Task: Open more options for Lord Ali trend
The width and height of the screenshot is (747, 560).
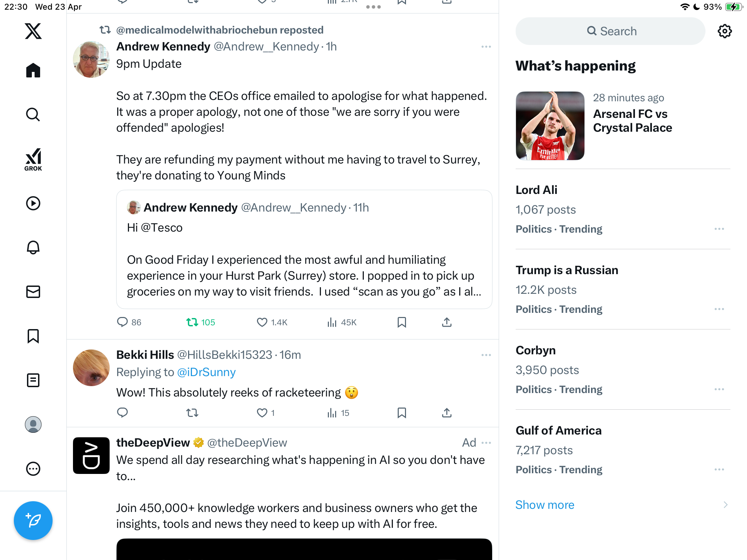Action: (x=719, y=229)
